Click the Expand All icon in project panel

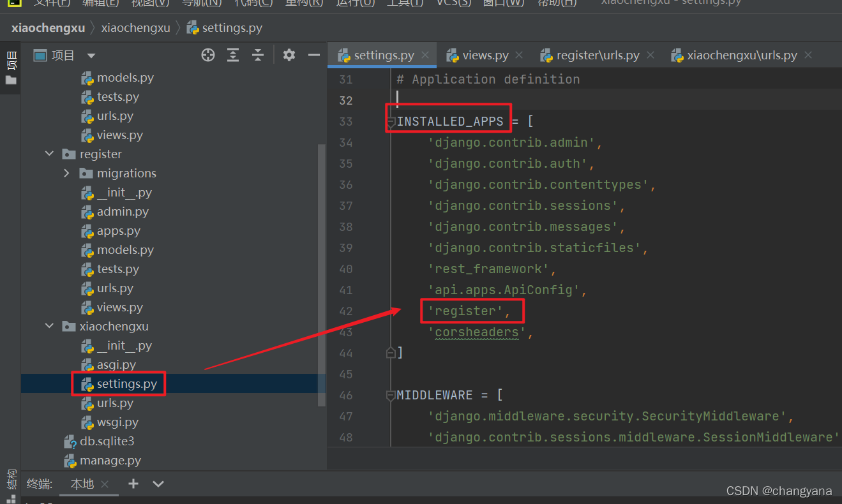pos(233,56)
